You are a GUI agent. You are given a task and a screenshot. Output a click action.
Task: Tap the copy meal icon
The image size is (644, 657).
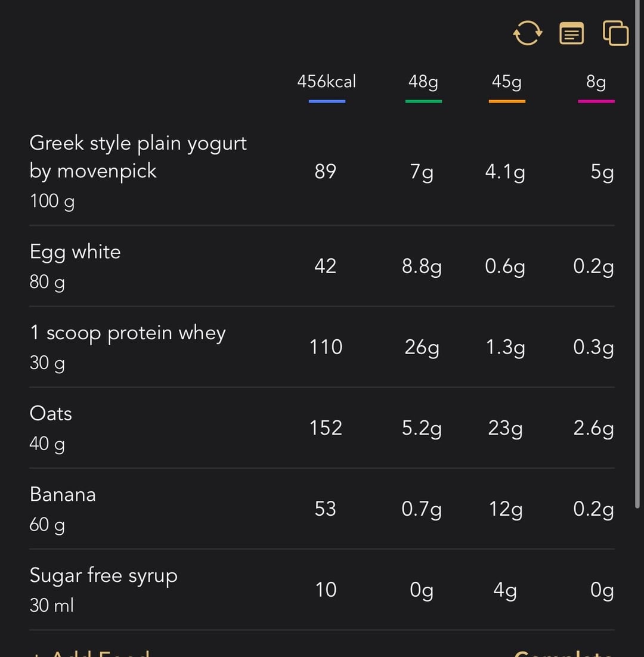615,33
